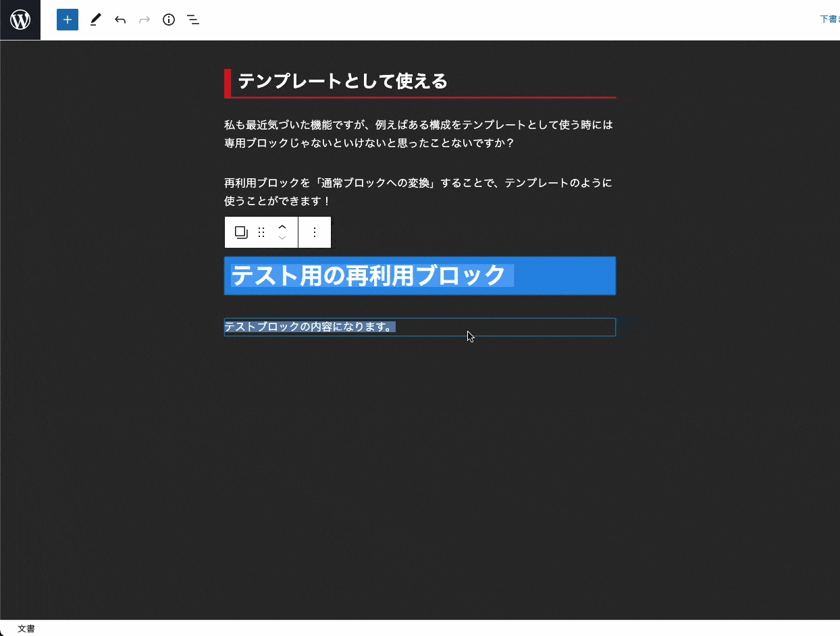
Task: Click the block drag handle dots
Action: click(262, 232)
